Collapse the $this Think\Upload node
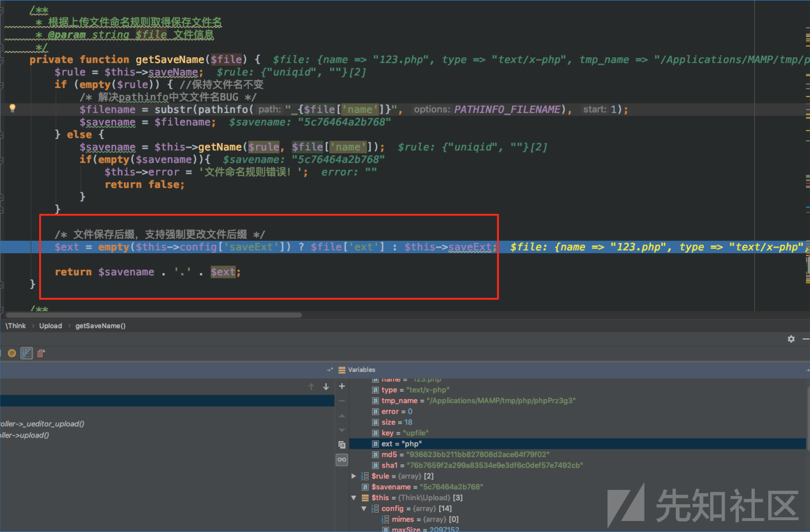Image resolution: width=810 pixels, height=532 pixels. [x=354, y=498]
